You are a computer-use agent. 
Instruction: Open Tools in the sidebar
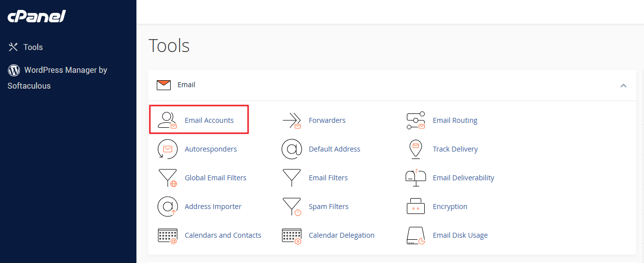(x=33, y=47)
